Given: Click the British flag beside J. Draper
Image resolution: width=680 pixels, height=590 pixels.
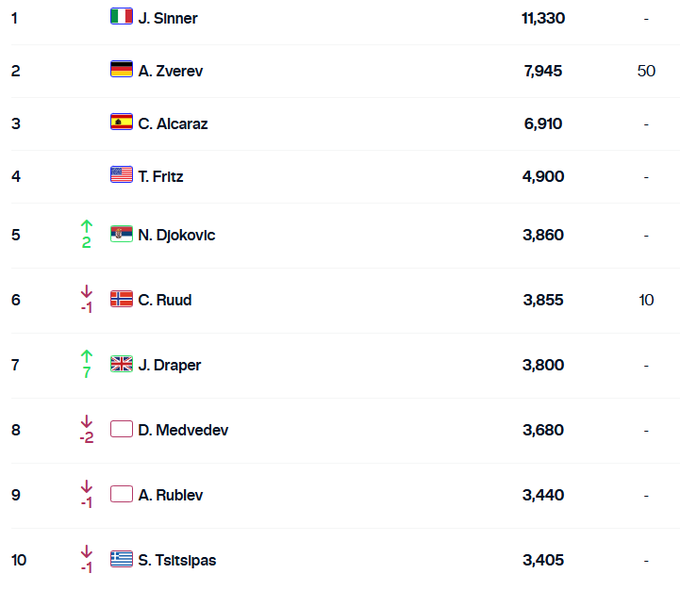Looking at the screenshot, I should tap(121, 364).
